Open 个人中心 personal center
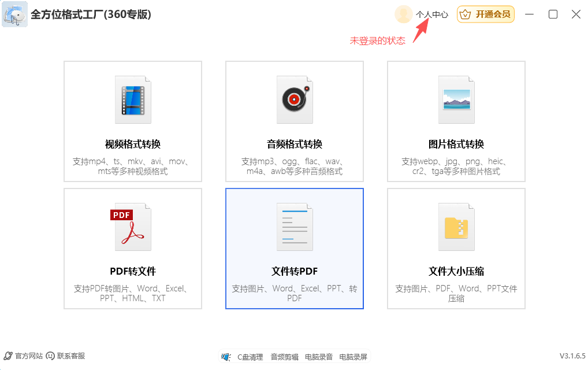The height and width of the screenshot is (370, 588). coord(432,15)
